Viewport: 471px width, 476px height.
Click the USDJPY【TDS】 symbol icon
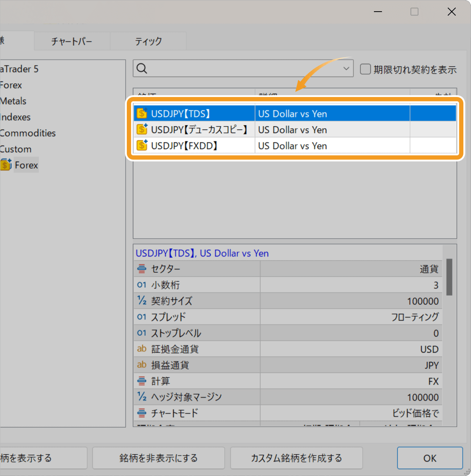(x=142, y=113)
